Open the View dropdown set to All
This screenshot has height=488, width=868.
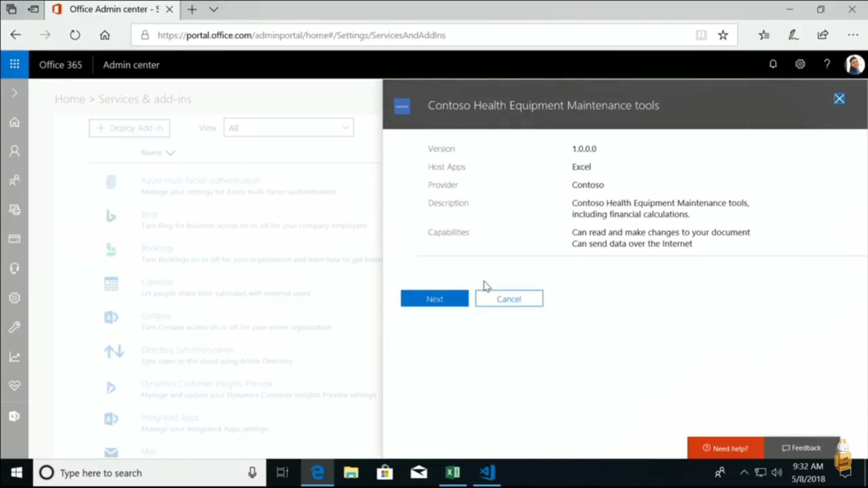point(289,128)
